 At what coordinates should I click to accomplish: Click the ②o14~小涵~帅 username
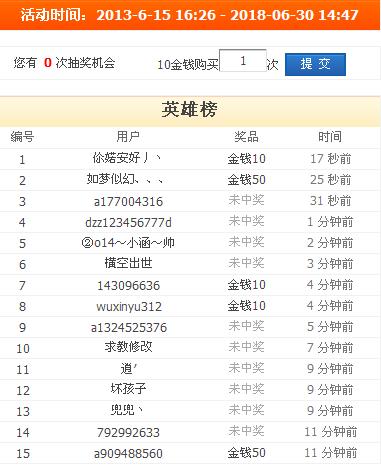pos(128,243)
